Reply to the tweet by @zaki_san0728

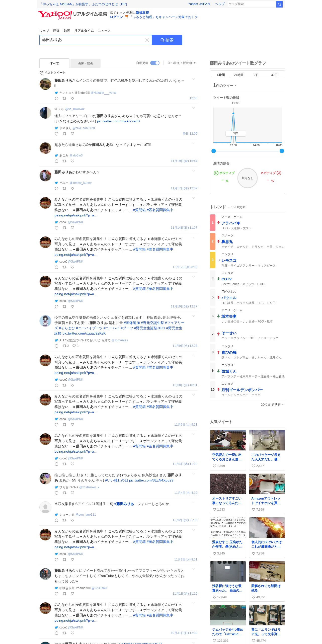pos(57,134)
